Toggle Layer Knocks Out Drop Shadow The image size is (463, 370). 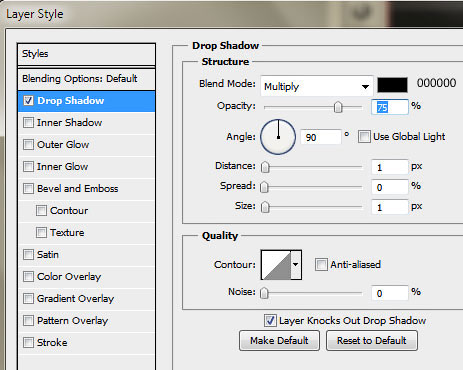pyautogui.click(x=270, y=321)
